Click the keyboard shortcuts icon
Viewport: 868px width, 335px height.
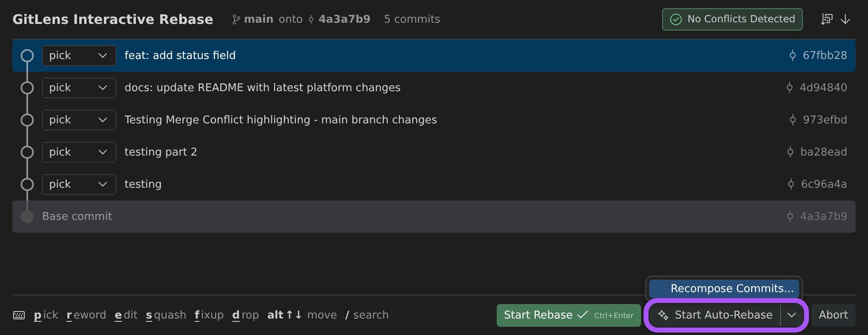pyautogui.click(x=19, y=315)
